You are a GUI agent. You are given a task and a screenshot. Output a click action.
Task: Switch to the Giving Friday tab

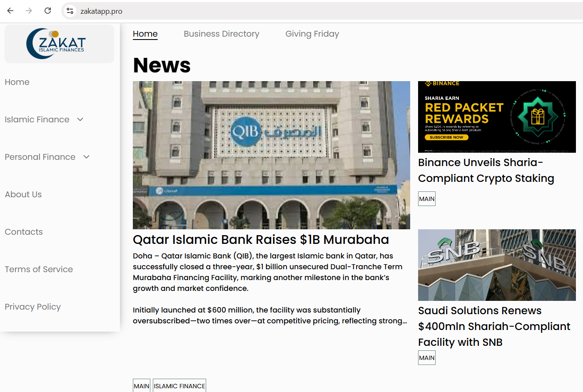coord(312,34)
